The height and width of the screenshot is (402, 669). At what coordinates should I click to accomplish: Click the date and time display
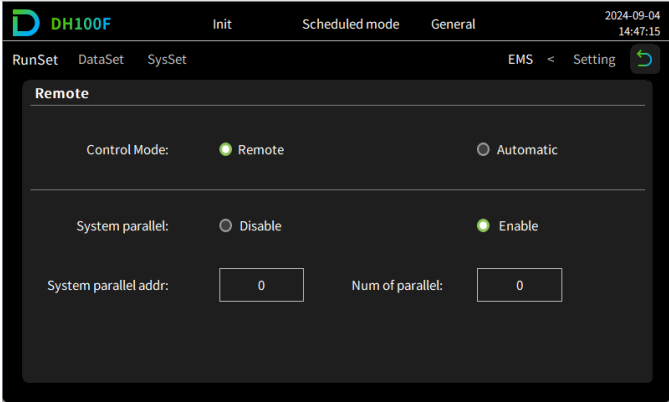point(631,24)
